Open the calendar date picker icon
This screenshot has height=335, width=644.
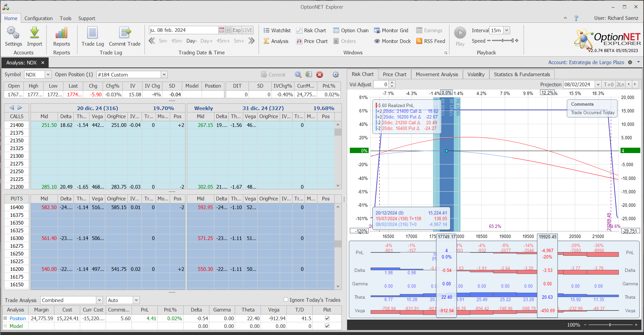click(221, 30)
